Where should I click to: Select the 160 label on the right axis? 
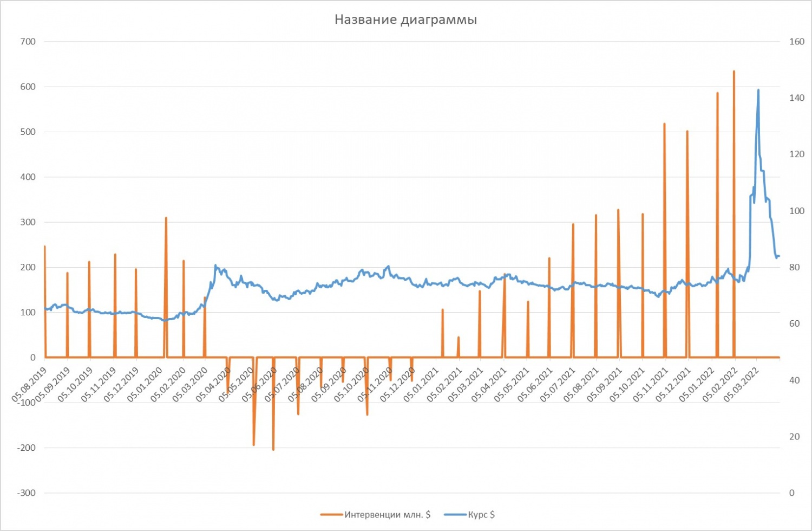click(x=796, y=42)
